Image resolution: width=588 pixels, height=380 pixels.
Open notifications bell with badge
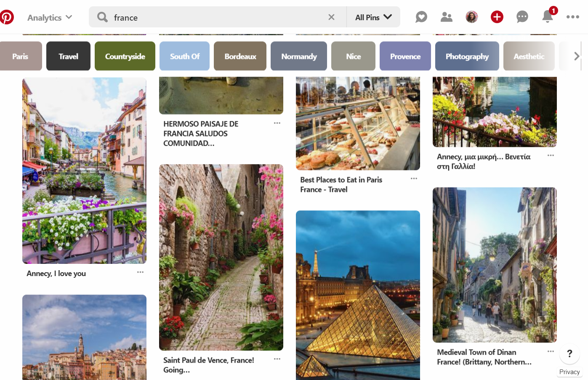coord(548,16)
